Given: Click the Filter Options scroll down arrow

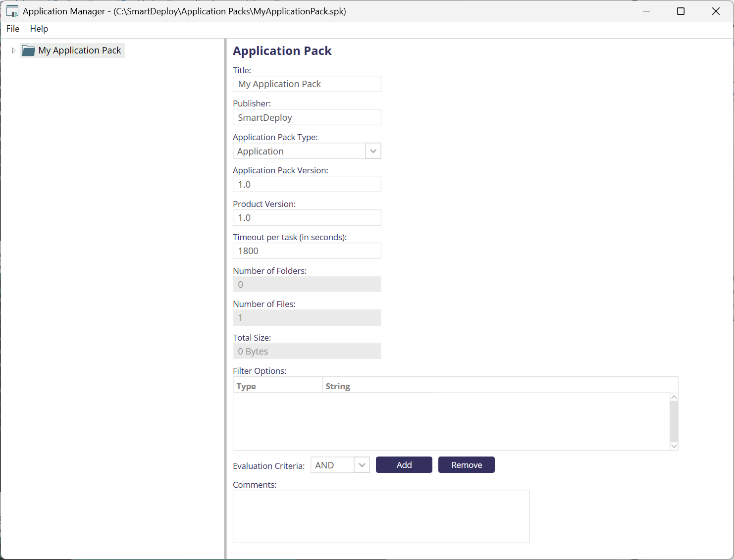Looking at the screenshot, I should (x=674, y=446).
